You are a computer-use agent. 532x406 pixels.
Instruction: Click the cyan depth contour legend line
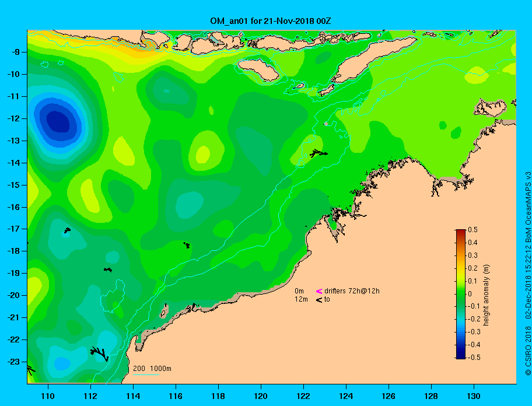[x=146, y=374]
